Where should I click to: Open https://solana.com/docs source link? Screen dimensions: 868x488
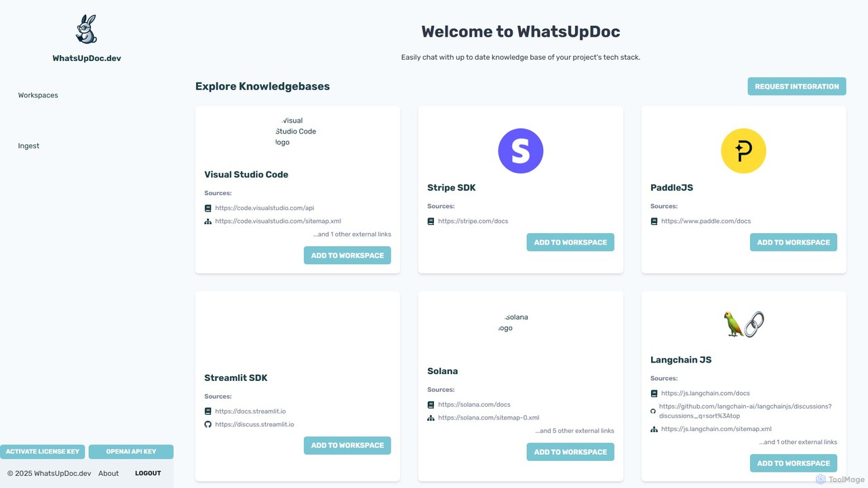tap(474, 405)
